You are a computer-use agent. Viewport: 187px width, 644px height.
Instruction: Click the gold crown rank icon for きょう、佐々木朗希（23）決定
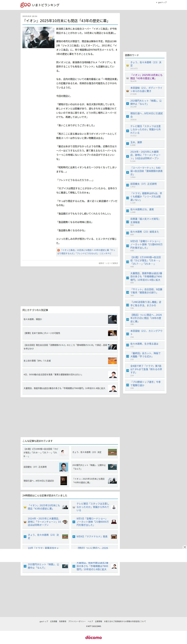click(x=128, y=66)
